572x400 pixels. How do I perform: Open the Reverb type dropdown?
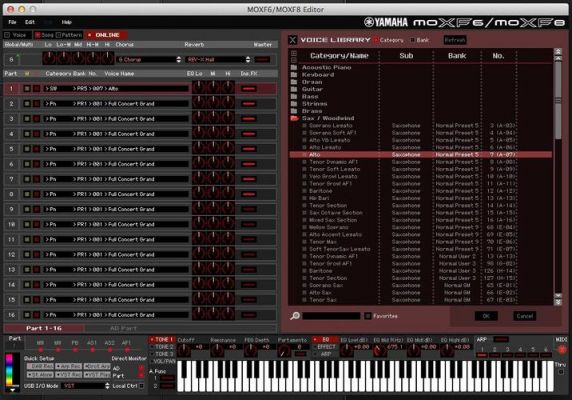(218, 59)
